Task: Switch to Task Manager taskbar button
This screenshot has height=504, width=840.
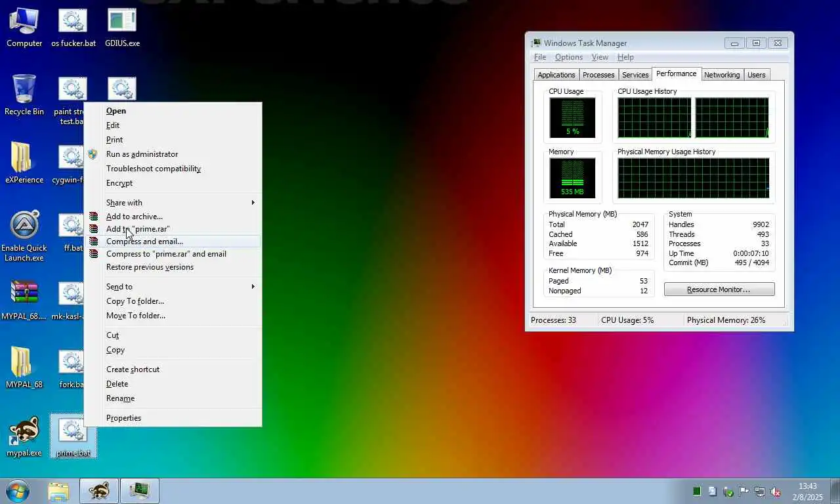Action: 139,491
